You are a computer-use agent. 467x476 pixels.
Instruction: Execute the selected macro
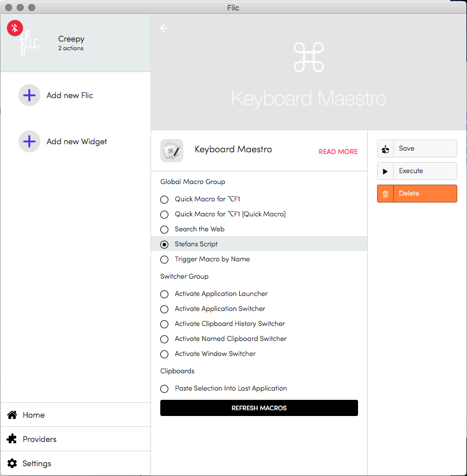[417, 171]
